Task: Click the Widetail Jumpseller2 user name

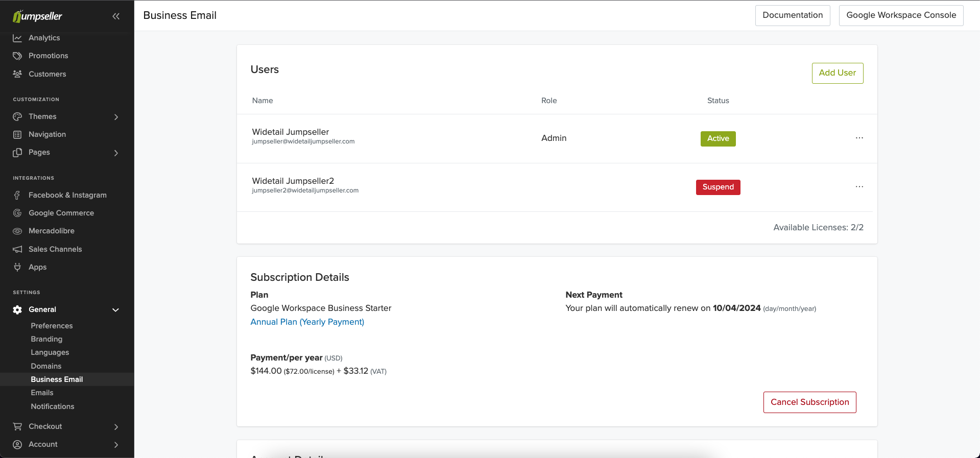Action: tap(293, 181)
